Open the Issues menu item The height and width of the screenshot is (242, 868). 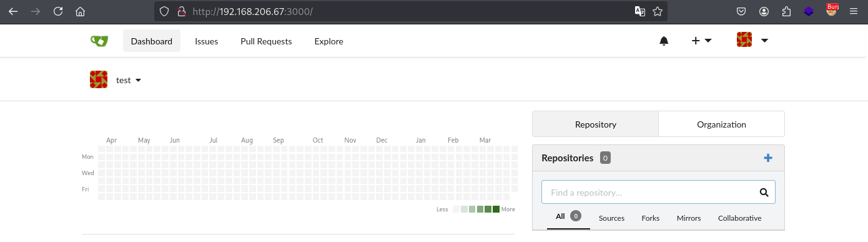[206, 41]
